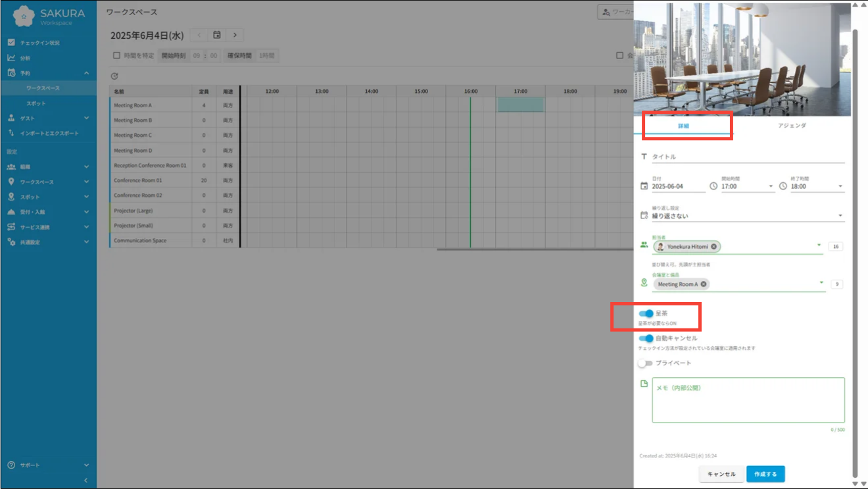The height and width of the screenshot is (489, 868).
Task: Go to the next day arrow
Action: pos(235,35)
